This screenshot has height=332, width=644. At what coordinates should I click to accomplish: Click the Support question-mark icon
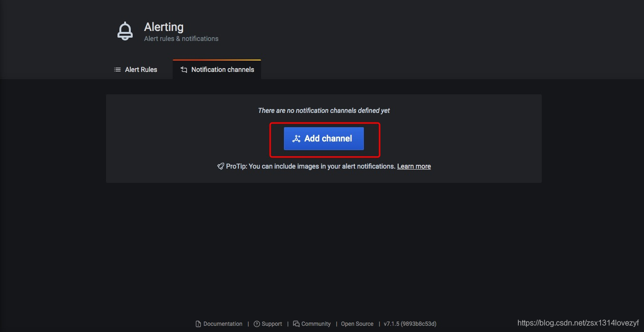click(257, 324)
